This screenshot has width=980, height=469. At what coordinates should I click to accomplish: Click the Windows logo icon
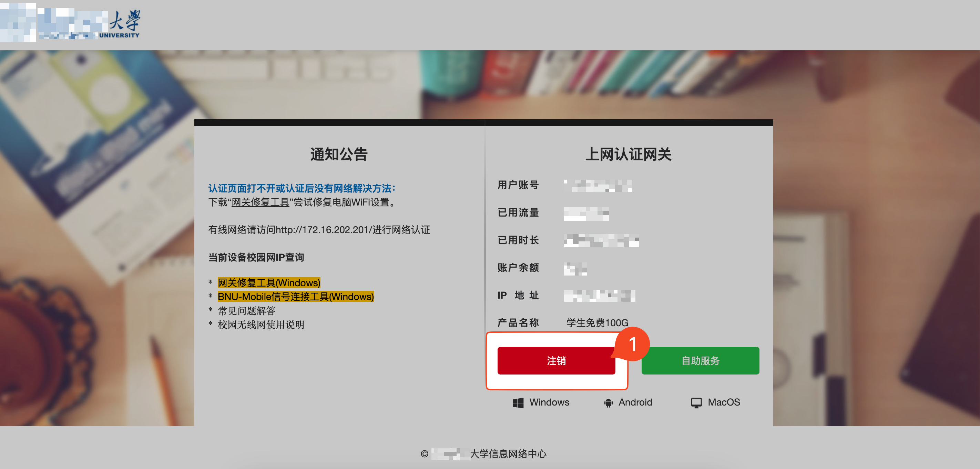pos(518,403)
